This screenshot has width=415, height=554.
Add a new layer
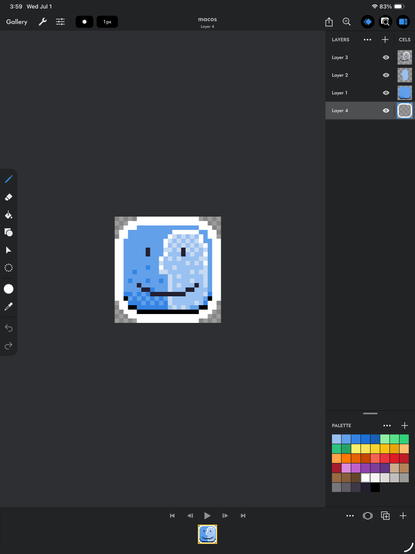(x=385, y=40)
